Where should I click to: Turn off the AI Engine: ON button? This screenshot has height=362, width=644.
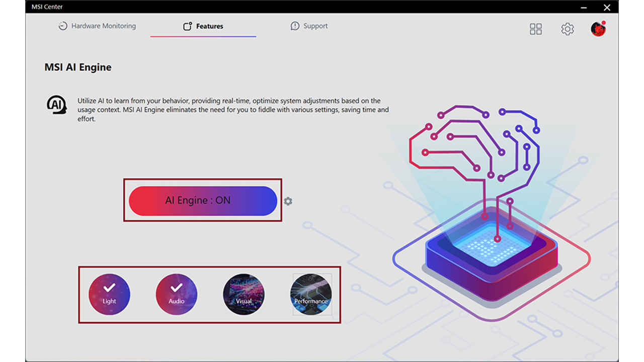coord(203,201)
